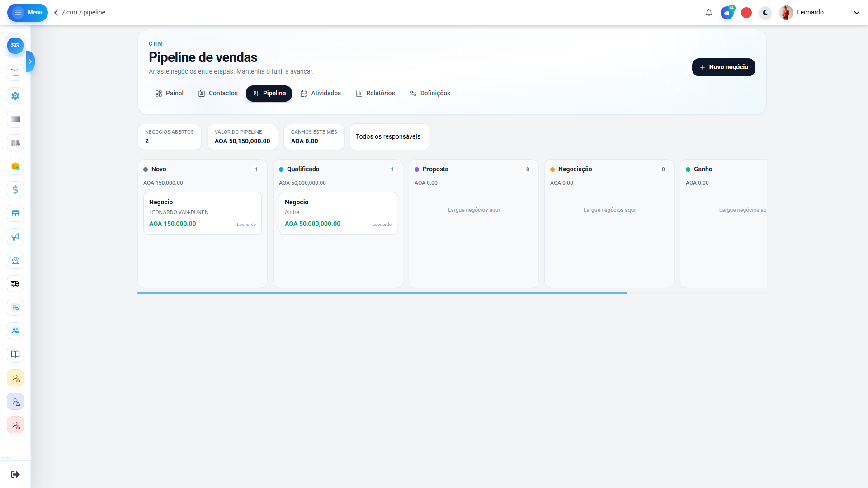Expand the sidebar with blue arrow tab
The width and height of the screenshot is (868, 488).
tap(30, 61)
